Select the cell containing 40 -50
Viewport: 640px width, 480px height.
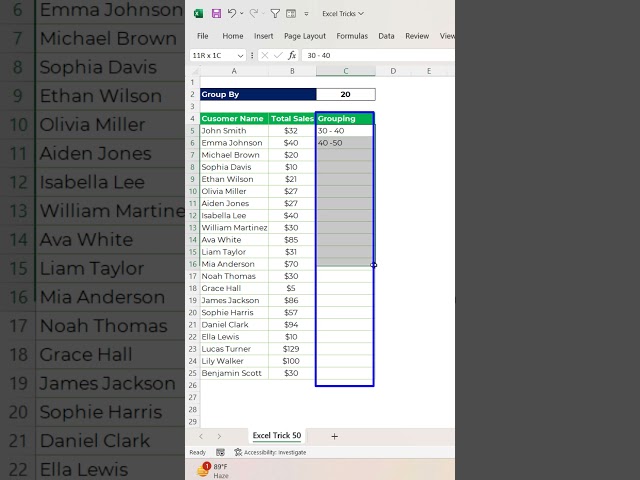344,143
